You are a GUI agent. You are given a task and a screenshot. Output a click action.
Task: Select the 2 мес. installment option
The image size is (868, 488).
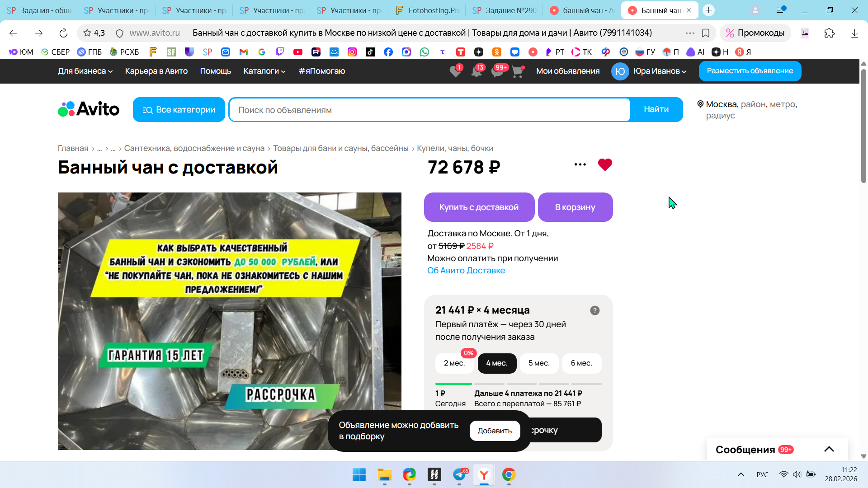tap(454, 363)
